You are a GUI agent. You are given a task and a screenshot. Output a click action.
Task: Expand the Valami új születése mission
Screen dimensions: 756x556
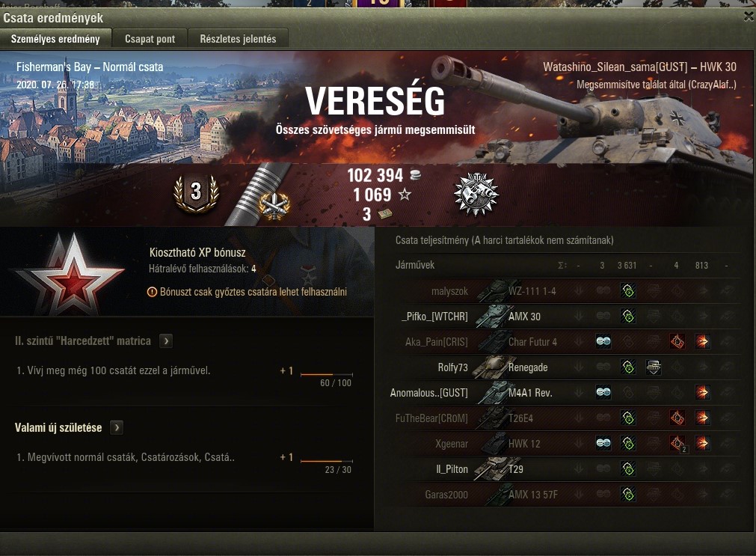pos(117,427)
